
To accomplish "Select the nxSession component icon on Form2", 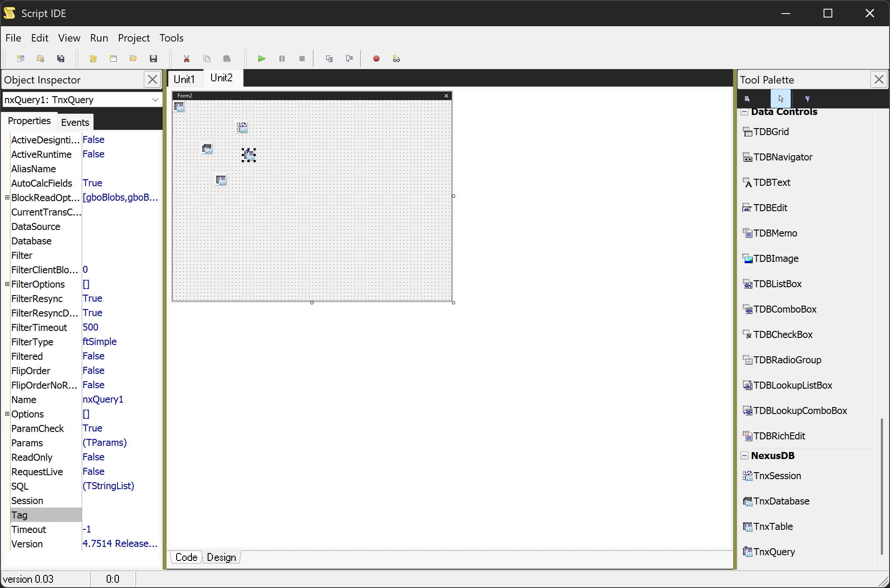I will click(242, 127).
